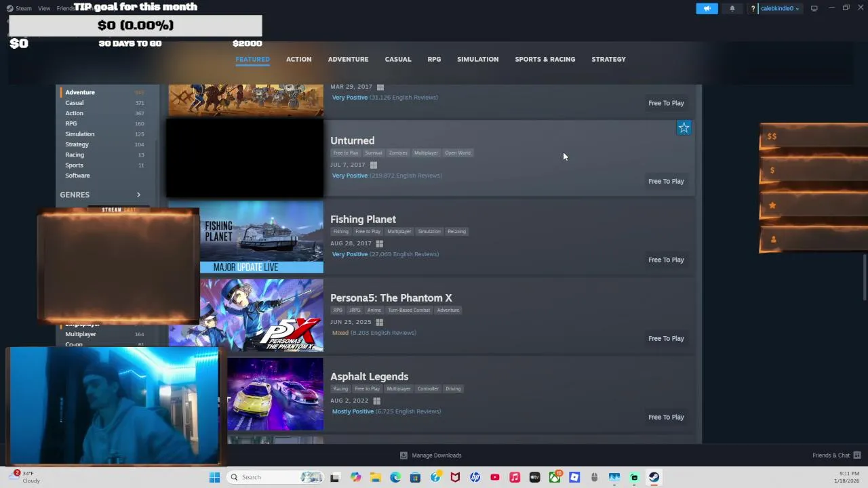Switch to the STRATEGY tab

coord(608,59)
